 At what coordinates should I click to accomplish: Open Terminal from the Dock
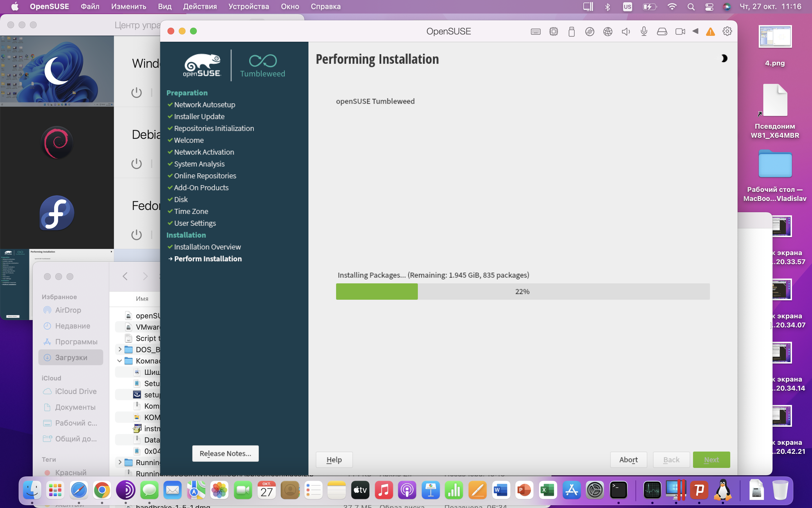coord(618,490)
